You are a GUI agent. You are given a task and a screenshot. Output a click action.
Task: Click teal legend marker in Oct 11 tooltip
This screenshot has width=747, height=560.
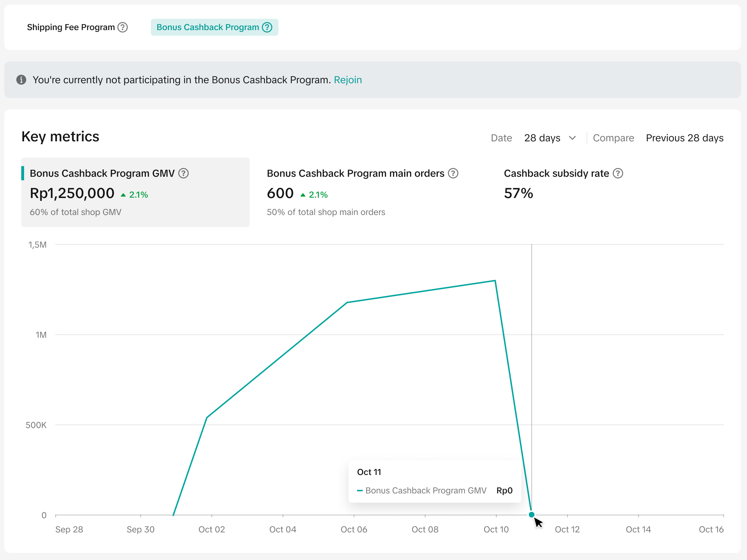(x=360, y=491)
